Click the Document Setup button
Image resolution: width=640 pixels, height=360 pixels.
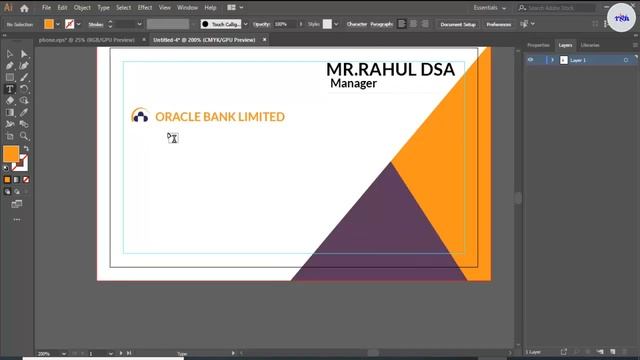[458, 24]
